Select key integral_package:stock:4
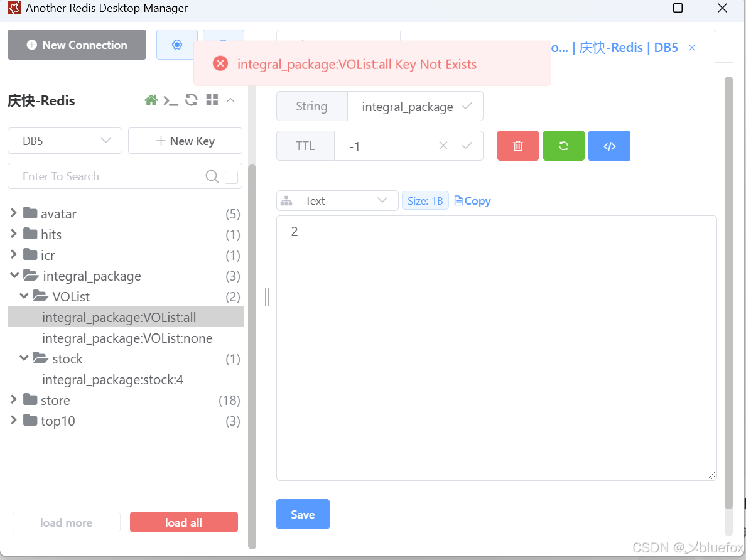This screenshot has width=746, height=560. [126, 380]
